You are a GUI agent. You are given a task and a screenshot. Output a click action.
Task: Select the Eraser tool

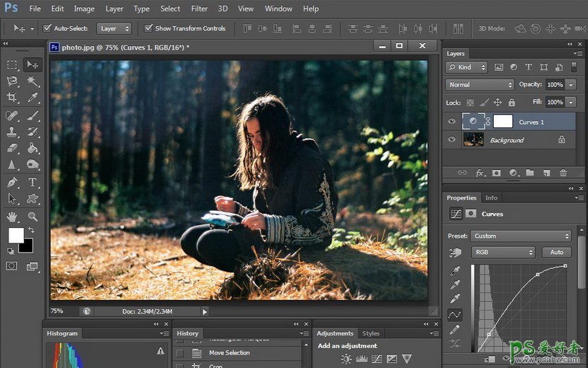tap(12, 148)
